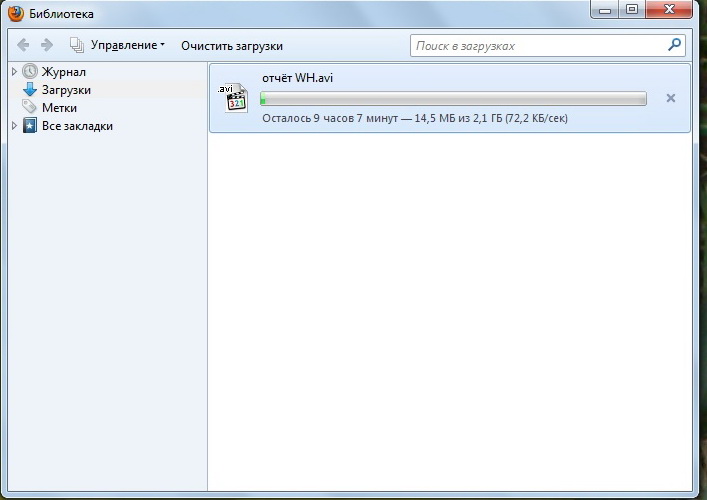707x500 pixels.
Task: Select the Все закладки star icon
Action: click(30, 125)
